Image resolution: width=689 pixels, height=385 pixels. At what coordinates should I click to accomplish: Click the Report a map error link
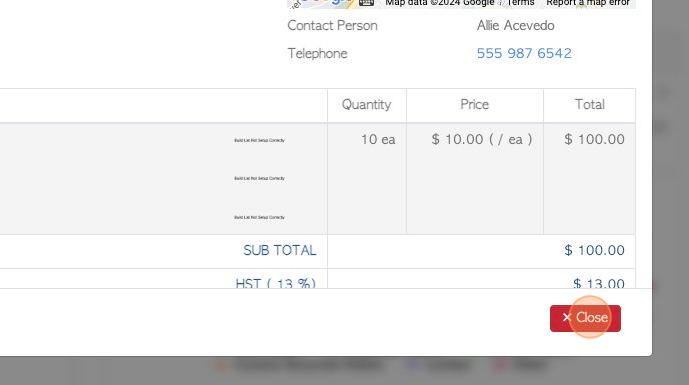pyautogui.click(x=588, y=3)
